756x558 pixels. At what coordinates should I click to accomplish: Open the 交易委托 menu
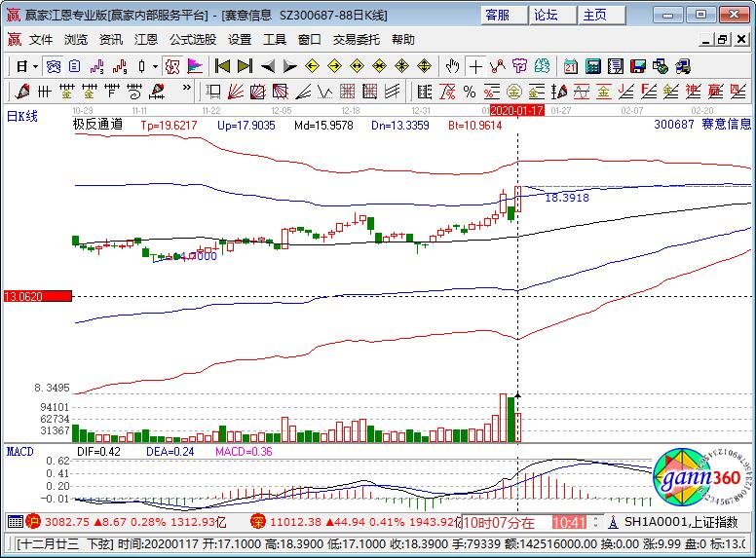[357, 40]
